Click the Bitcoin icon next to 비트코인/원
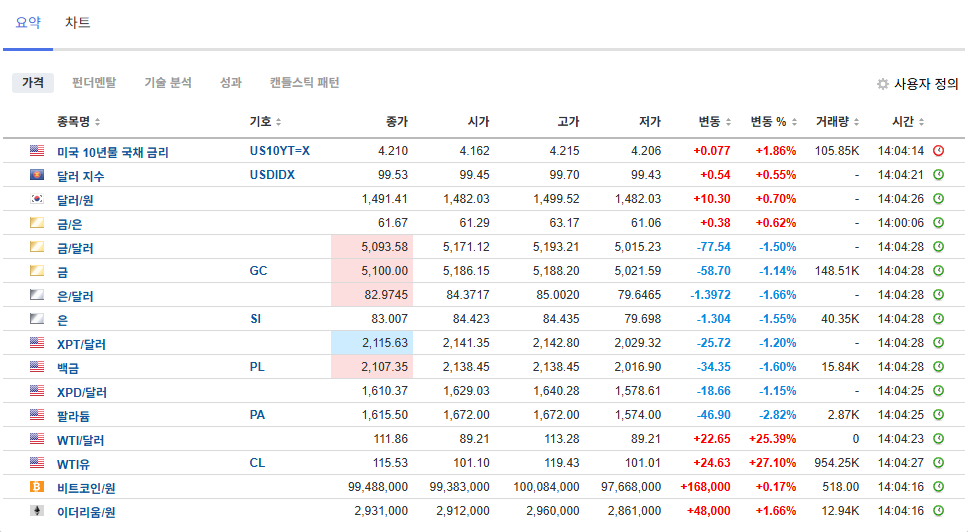The image size is (968, 532). tap(37, 487)
